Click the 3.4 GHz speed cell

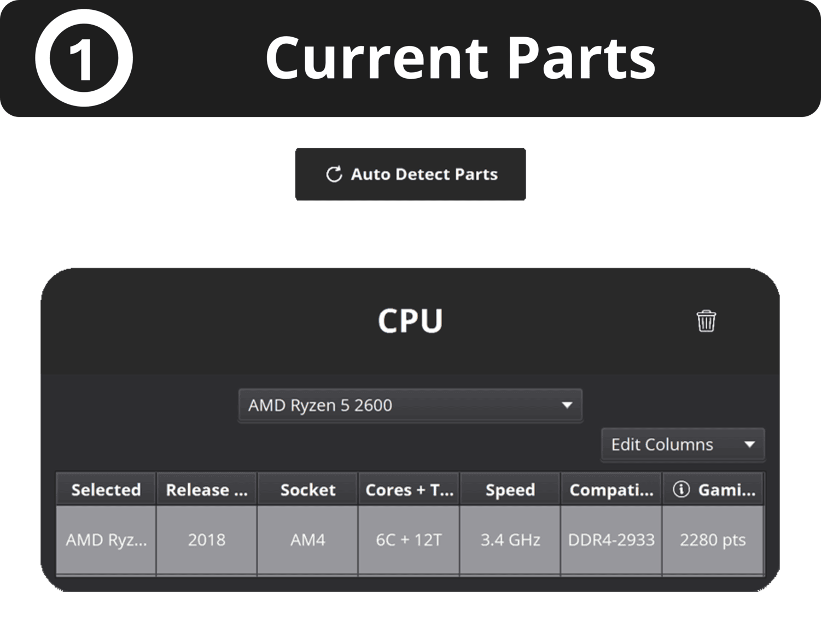tap(510, 540)
